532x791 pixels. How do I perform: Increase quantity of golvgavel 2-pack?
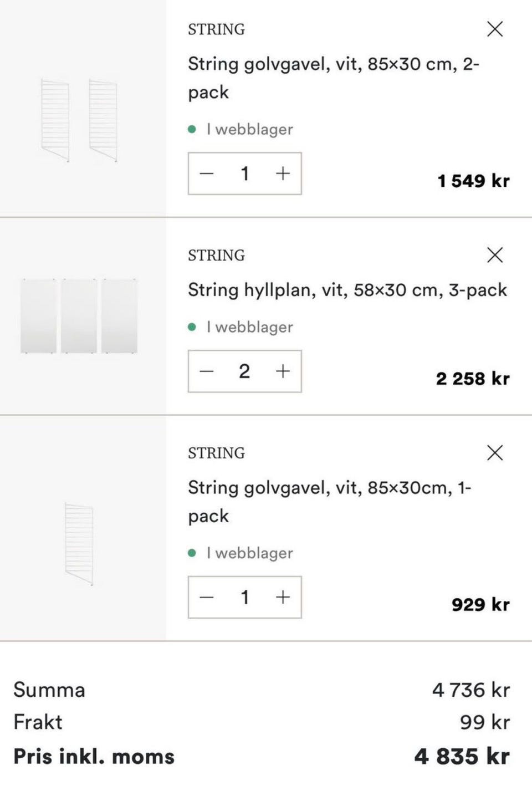tap(283, 173)
